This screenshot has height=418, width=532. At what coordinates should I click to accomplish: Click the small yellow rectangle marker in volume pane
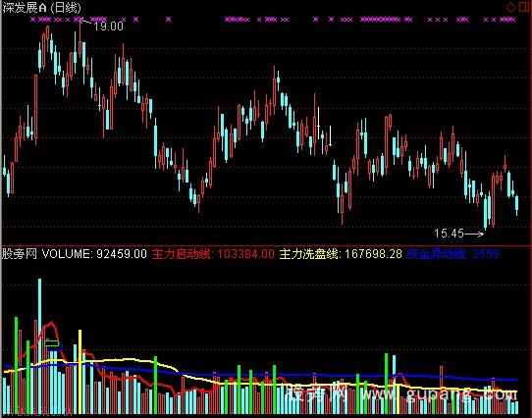(x=52, y=342)
